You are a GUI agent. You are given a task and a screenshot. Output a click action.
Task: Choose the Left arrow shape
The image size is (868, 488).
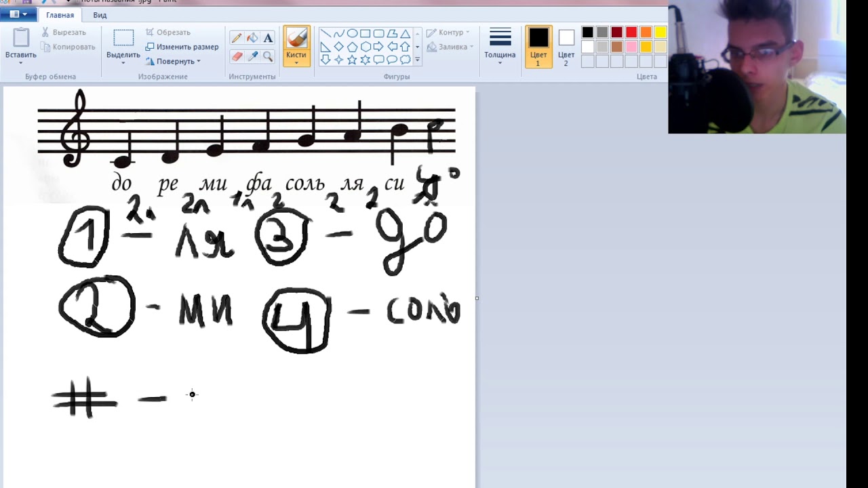tap(392, 47)
